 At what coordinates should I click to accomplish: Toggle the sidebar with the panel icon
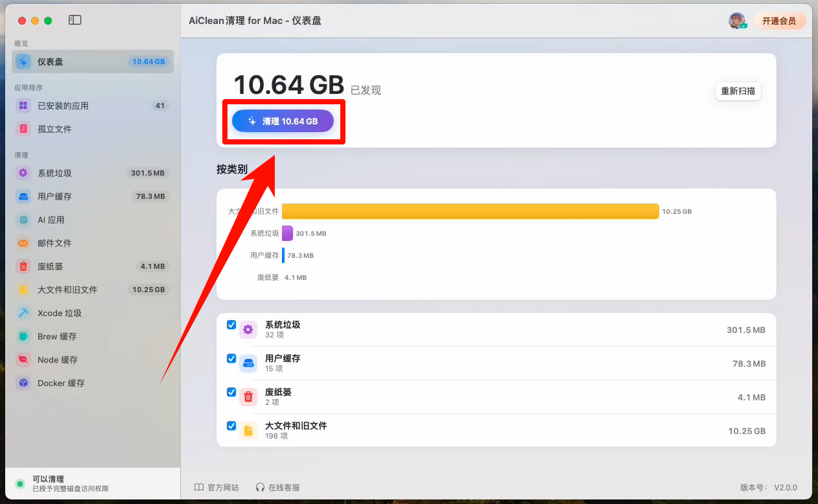(x=75, y=20)
